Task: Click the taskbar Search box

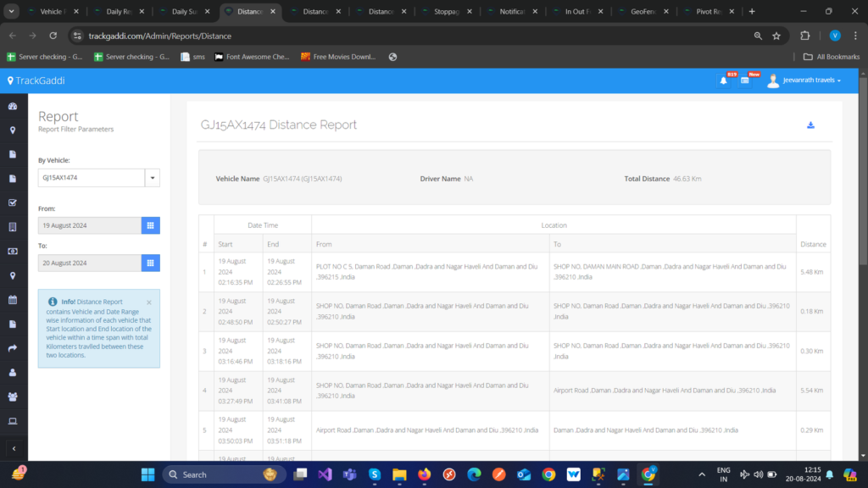Action: tap(224, 474)
